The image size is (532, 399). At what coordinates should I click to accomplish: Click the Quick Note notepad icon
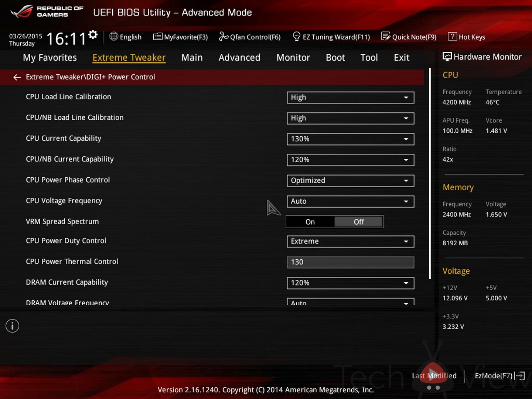click(386, 36)
